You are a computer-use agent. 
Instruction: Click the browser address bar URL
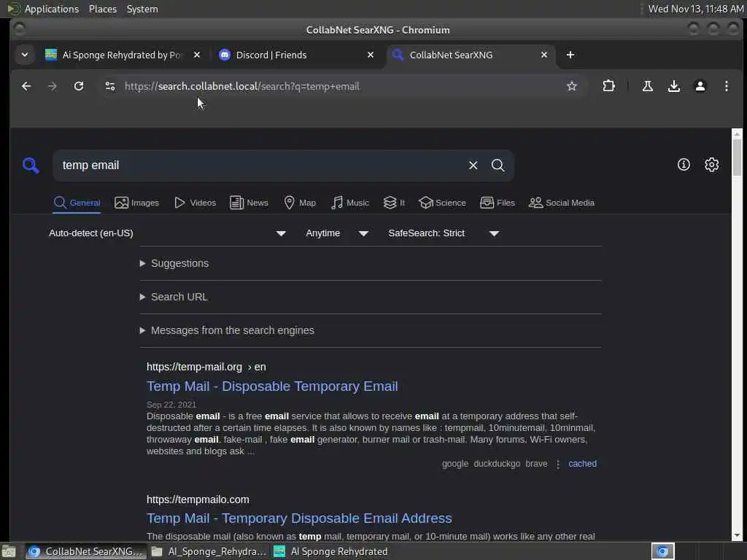point(242,86)
